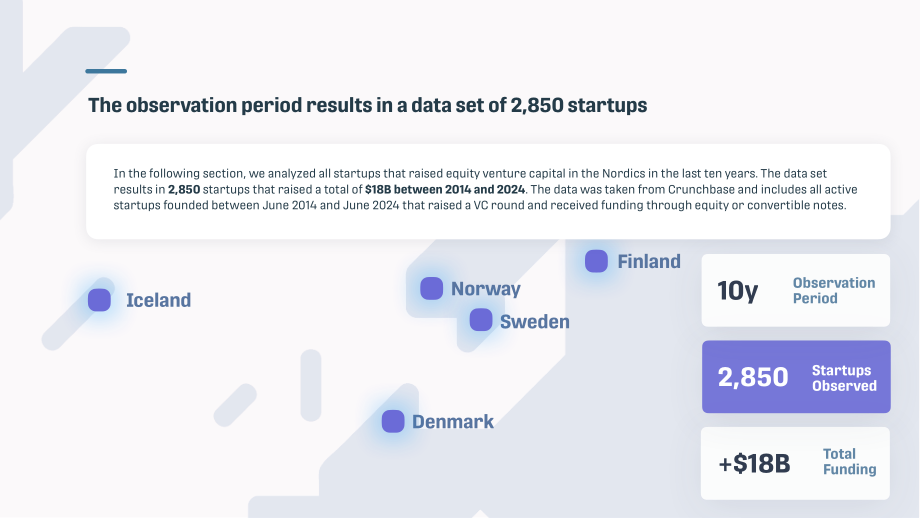This screenshot has width=920, height=518.
Task: Select the Norway country label
Action: coord(486,289)
